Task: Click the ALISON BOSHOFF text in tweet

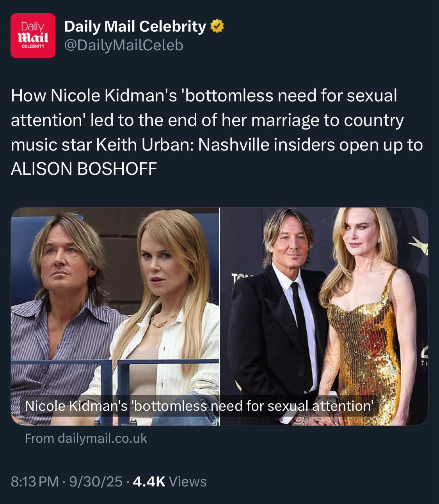Action: click(84, 169)
